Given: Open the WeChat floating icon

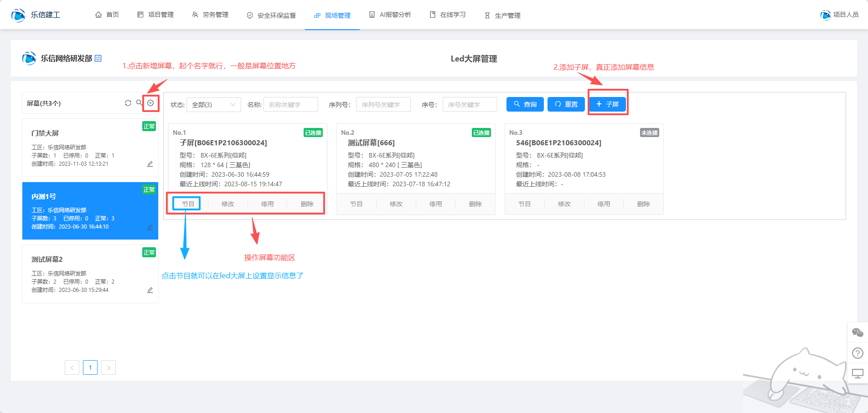Looking at the screenshot, I should (x=858, y=333).
